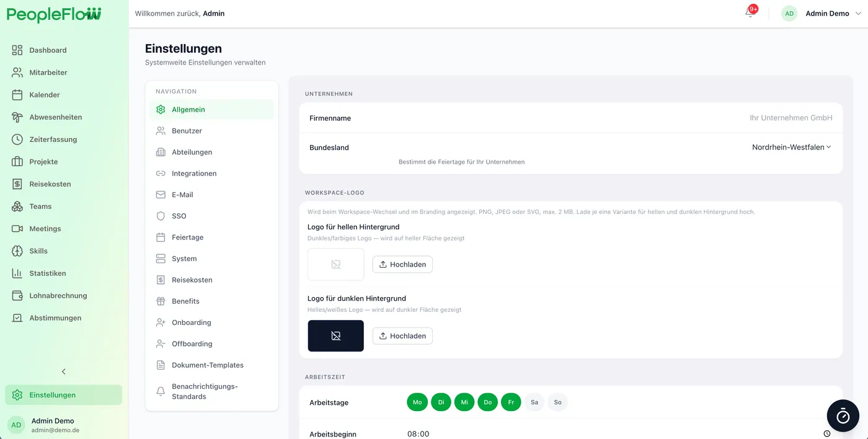This screenshot has width=868, height=439.
Task: Open the Abteilungen settings section
Action: 211,153
